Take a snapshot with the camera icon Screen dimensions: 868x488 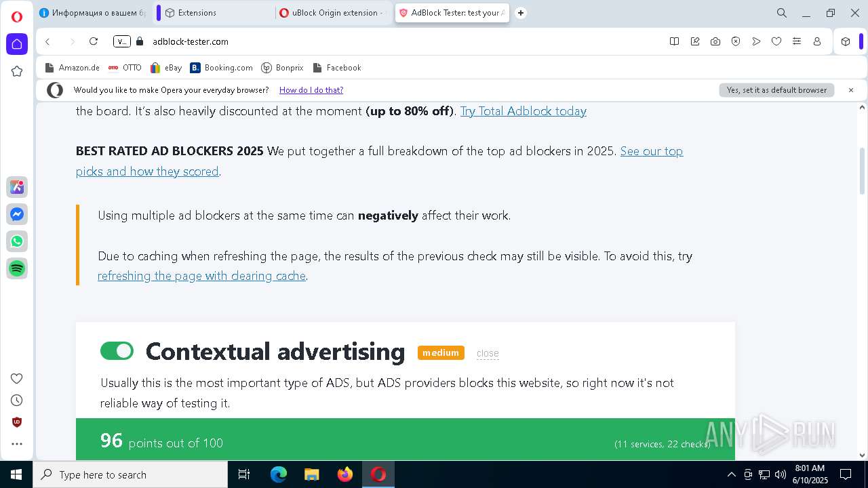point(715,41)
